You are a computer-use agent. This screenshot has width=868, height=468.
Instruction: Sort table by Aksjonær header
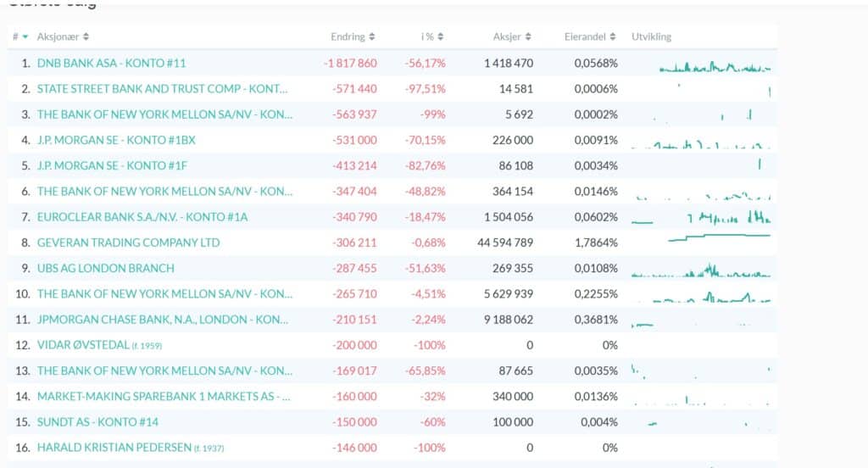[x=63, y=37]
